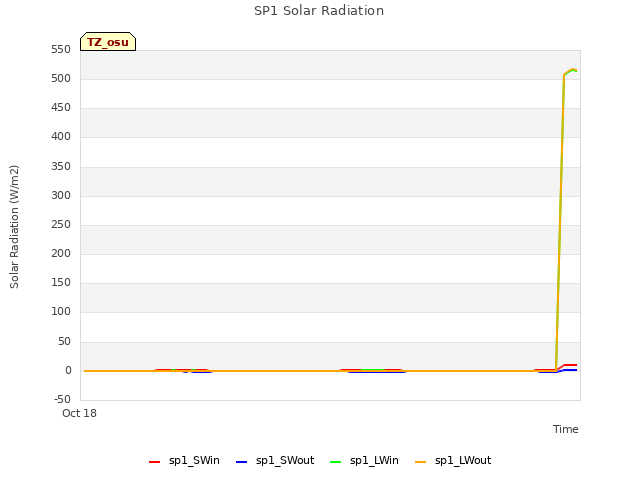This screenshot has height=480, width=640.
Task: Click the 500 y-axis tick label
Action: [61, 79]
